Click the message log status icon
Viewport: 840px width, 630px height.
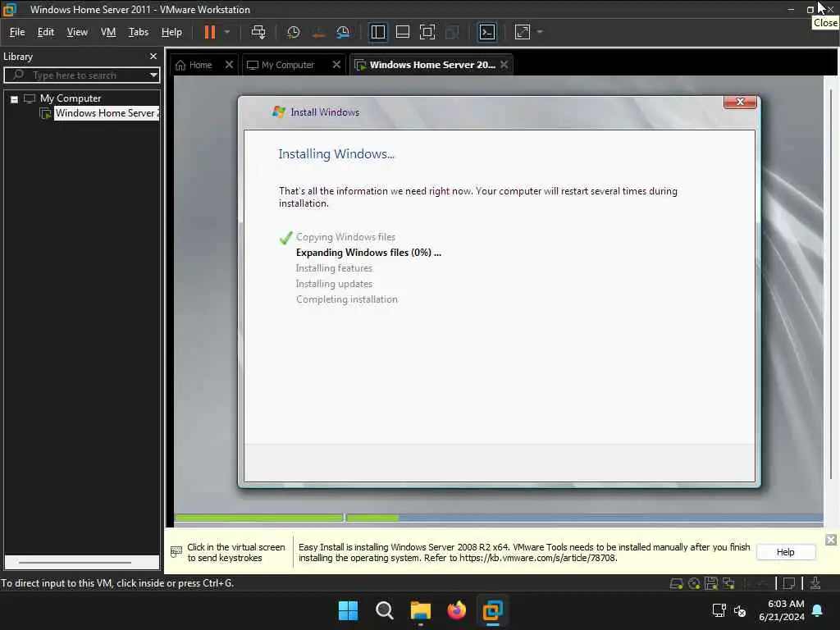[x=788, y=583]
